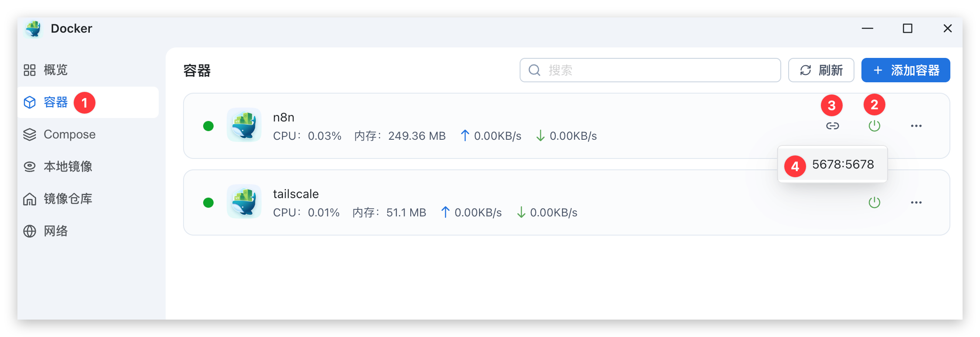
Task: Click the Docker app logo in title bar
Action: coord(34,29)
